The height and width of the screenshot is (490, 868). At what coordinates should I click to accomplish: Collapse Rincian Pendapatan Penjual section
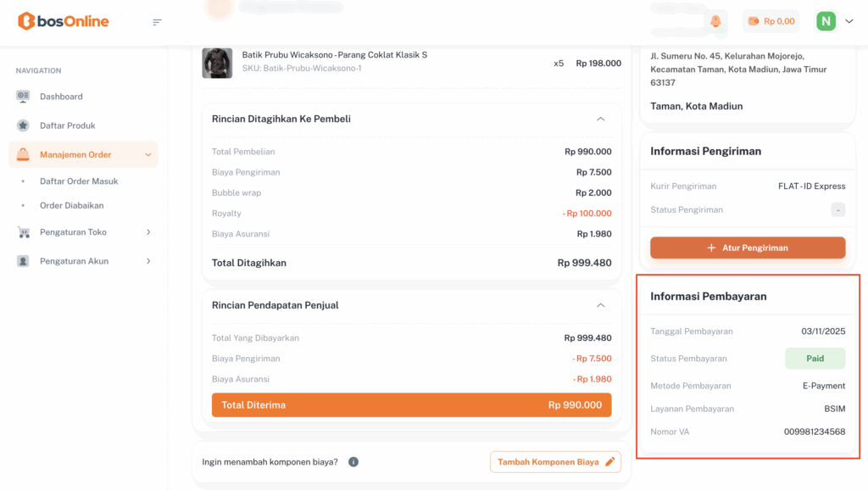[x=600, y=305]
